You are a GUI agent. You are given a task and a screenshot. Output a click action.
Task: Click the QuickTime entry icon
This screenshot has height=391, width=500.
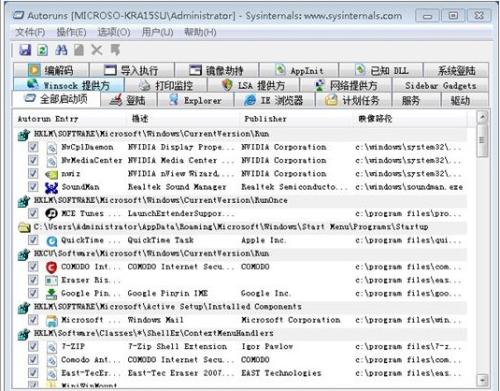tap(52, 241)
